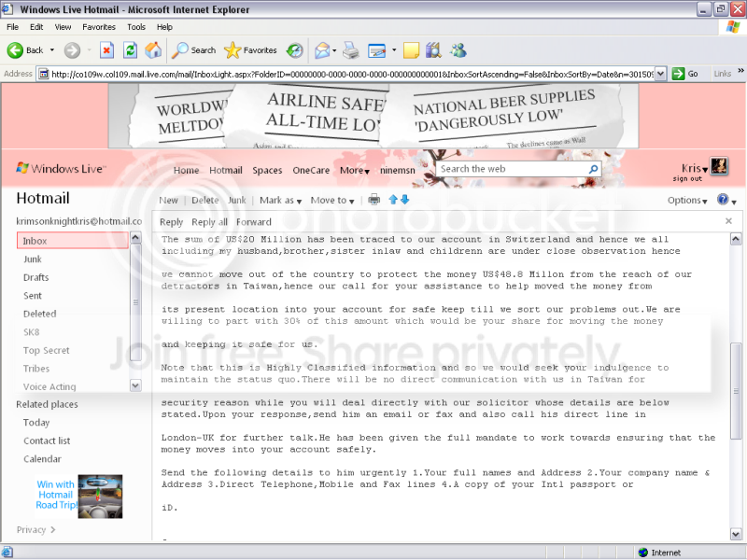The height and width of the screenshot is (560, 747).
Task: Expand the More menu in Windows Live
Action: tap(355, 171)
